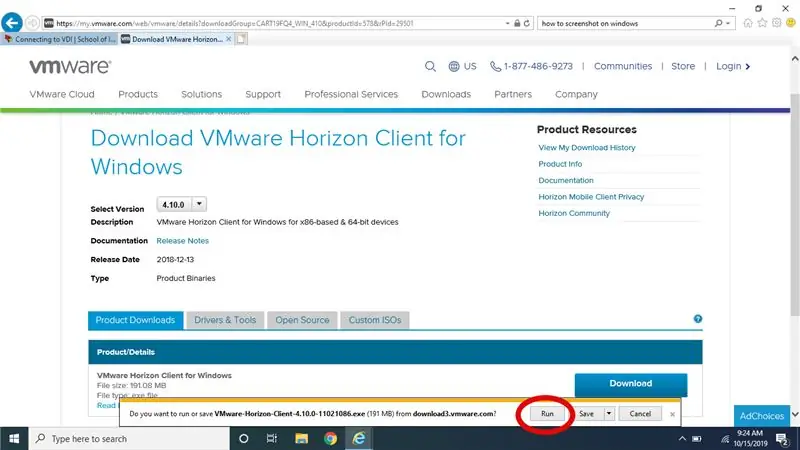
Task: Open the browser Home icon
Action: [748, 23]
